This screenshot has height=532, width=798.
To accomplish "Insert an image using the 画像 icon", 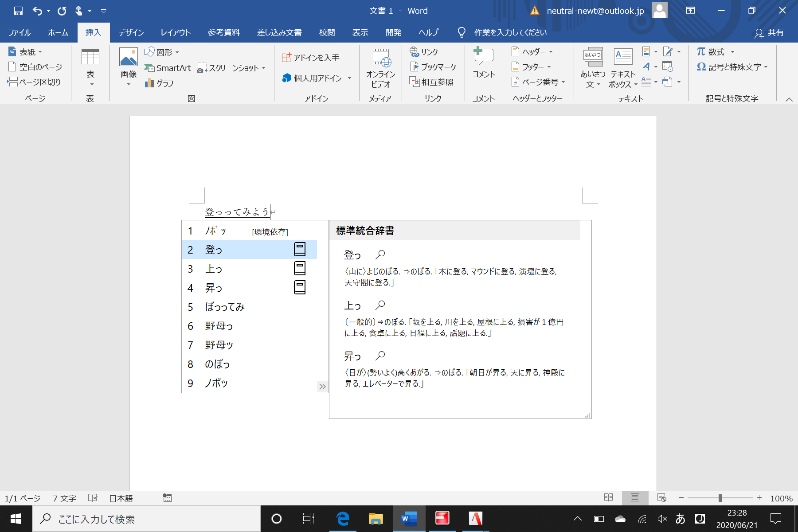I will [x=129, y=67].
